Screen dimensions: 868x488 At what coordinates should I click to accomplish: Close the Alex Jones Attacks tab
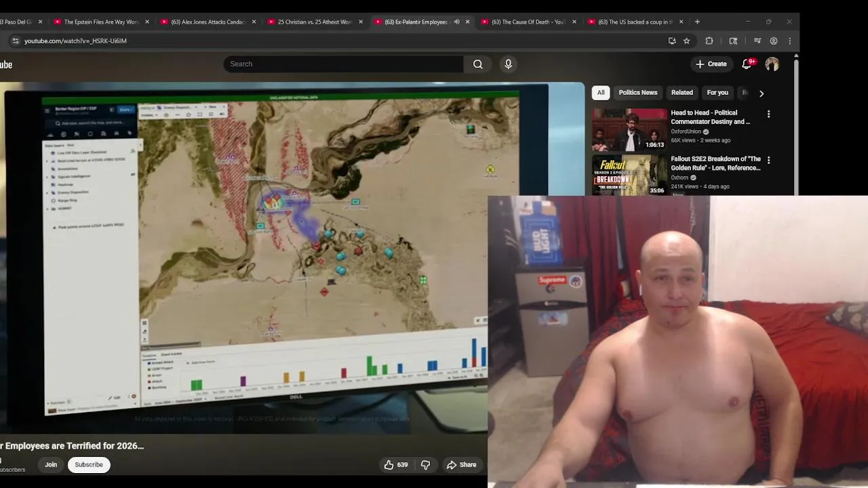tap(254, 22)
